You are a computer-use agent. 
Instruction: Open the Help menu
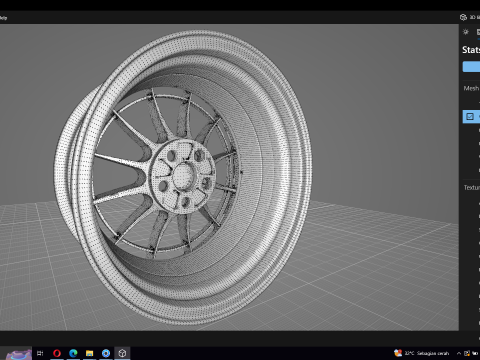click(x=3, y=18)
